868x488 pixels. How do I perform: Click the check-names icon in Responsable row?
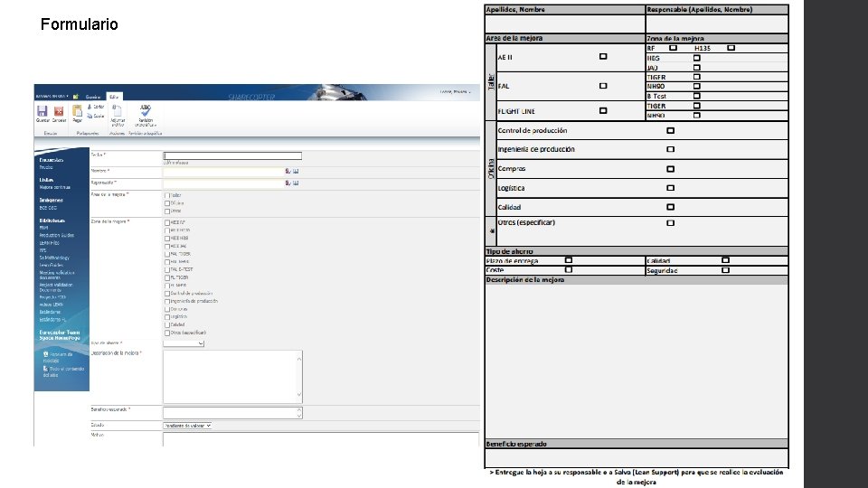coord(288,183)
